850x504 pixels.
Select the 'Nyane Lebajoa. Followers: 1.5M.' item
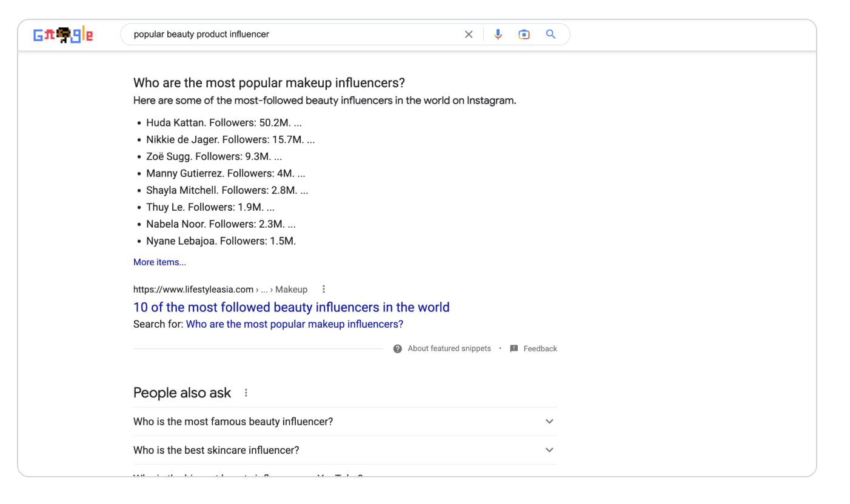pyautogui.click(x=221, y=241)
